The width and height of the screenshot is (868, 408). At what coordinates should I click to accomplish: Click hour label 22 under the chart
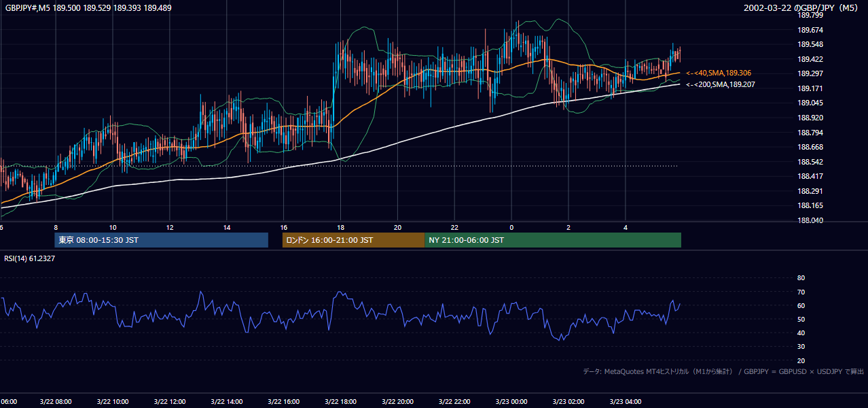pyautogui.click(x=455, y=227)
